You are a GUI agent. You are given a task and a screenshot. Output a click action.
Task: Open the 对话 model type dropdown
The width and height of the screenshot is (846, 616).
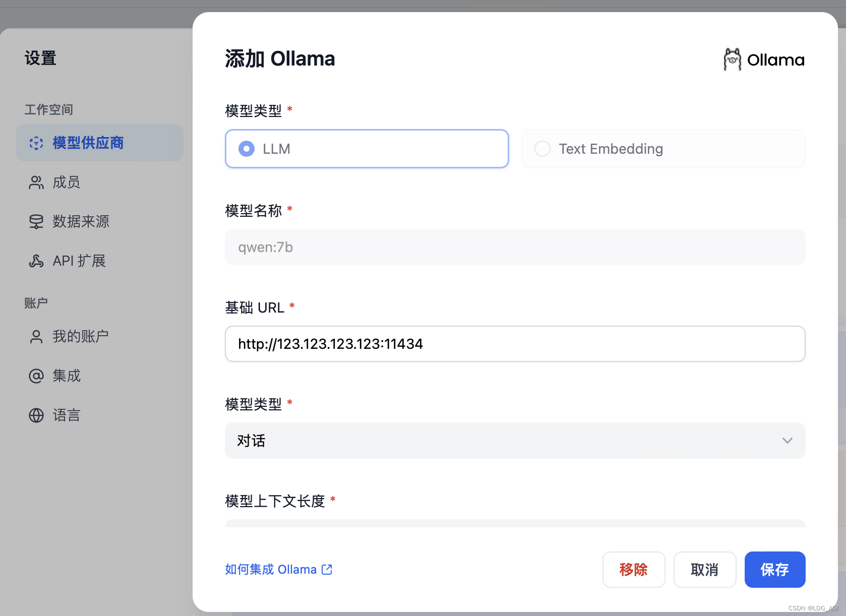point(515,441)
